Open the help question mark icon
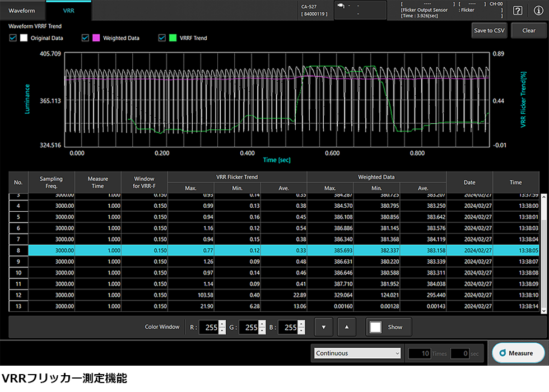 pyautogui.click(x=518, y=11)
